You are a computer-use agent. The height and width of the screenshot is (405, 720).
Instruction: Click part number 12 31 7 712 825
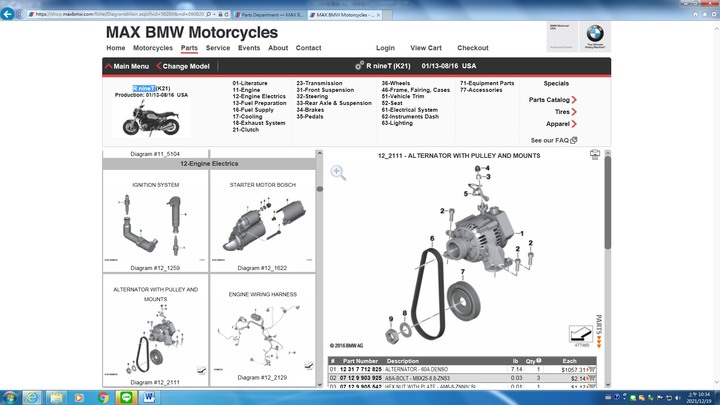[x=360, y=369]
